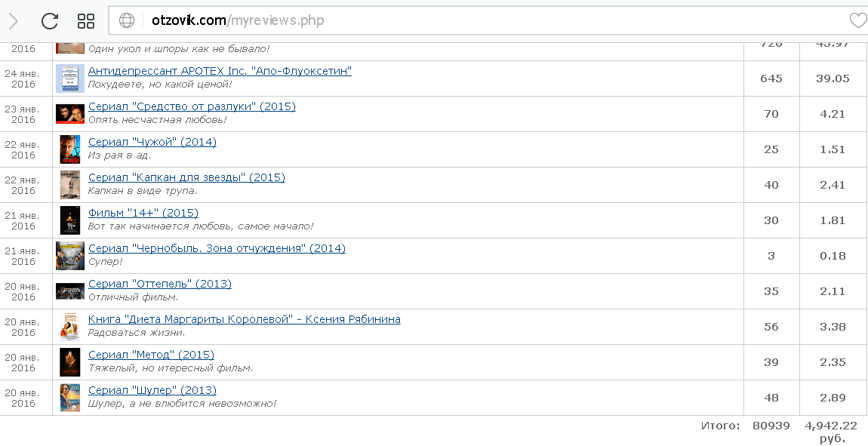Image resolution: width=868 pixels, height=446 pixels.
Task: Click the browser reload button
Action: click(50, 21)
